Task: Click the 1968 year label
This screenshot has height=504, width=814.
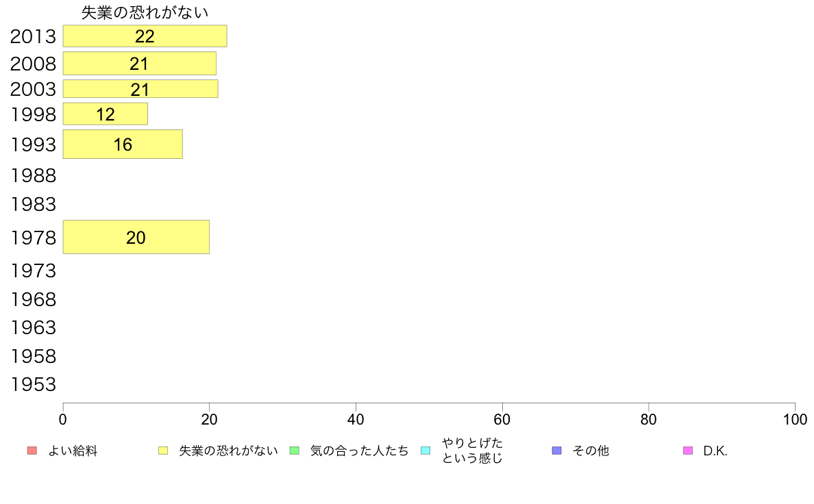Action: (33, 299)
